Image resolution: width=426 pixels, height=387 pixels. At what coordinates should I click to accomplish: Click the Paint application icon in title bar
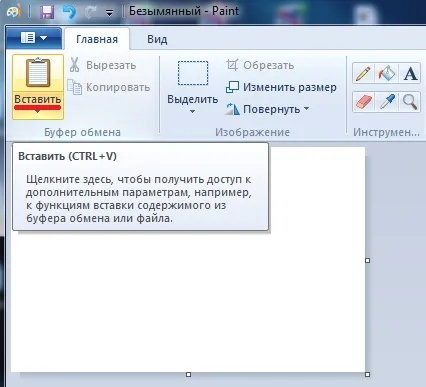tap(14, 12)
